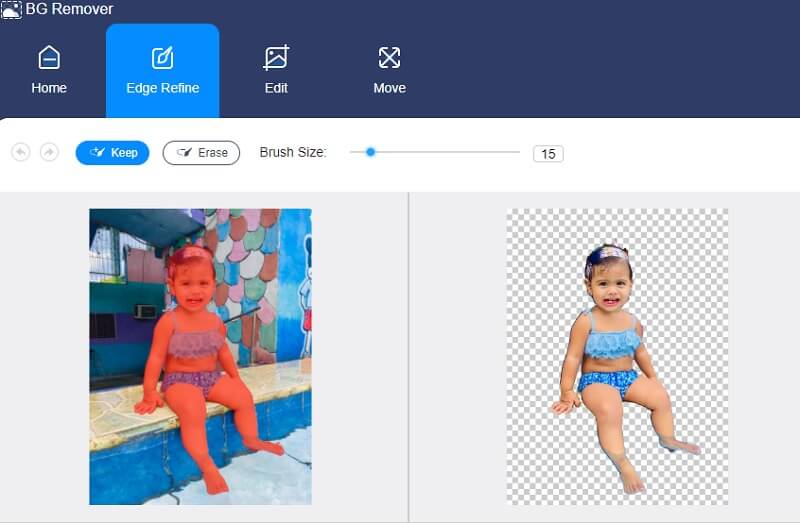
Task: Click the Brush Size label
Action: tap(293, 152)
